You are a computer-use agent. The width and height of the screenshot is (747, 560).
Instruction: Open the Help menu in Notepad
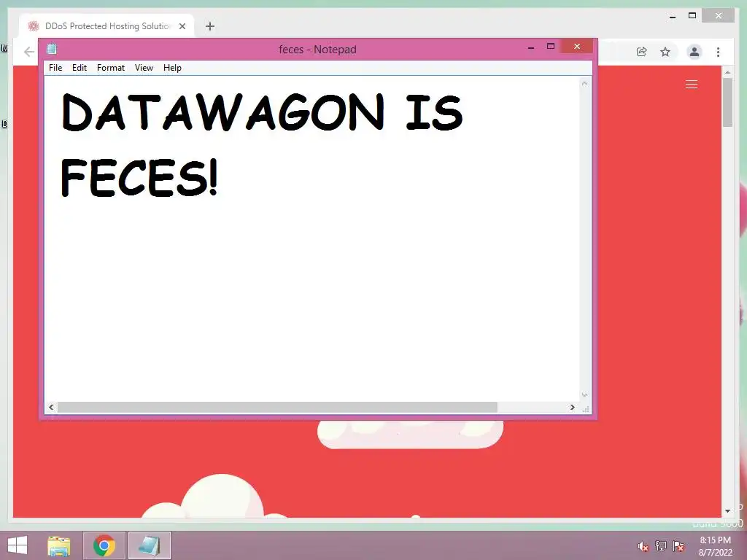[x=172, y=68]
